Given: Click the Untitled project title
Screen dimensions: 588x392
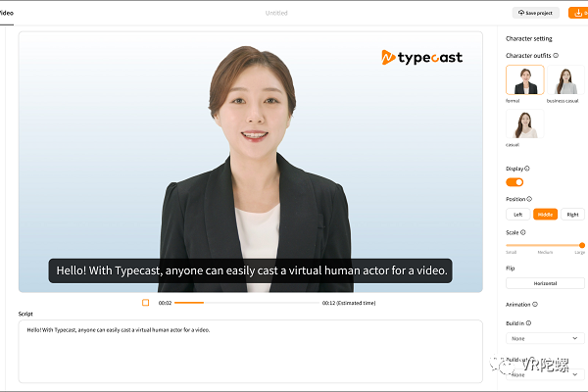Looking at the screenshot, I should point(276,13).
